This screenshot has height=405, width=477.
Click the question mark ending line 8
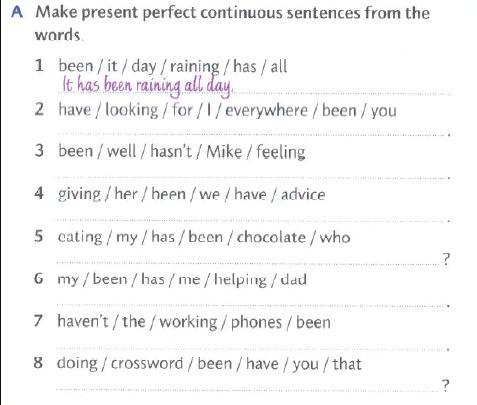tap(446, 385)
